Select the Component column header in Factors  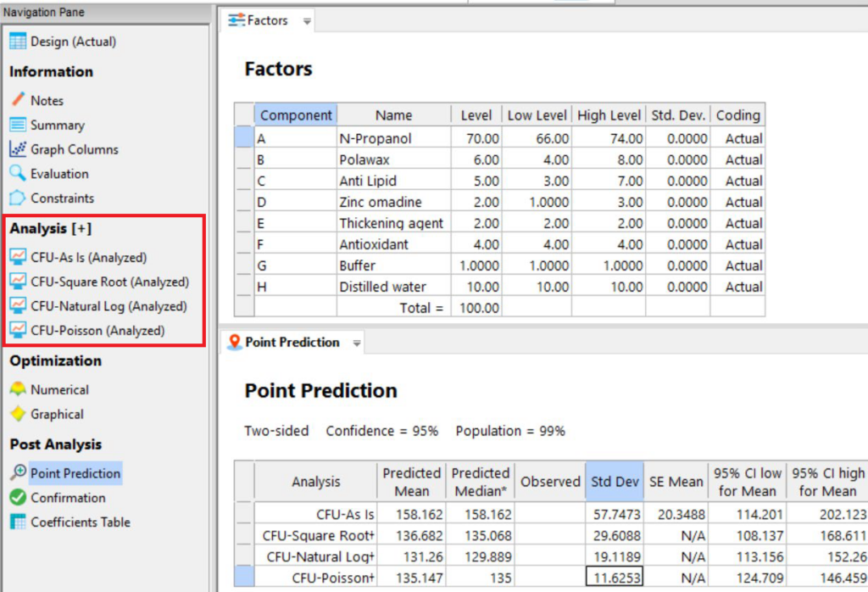[296, 115]
